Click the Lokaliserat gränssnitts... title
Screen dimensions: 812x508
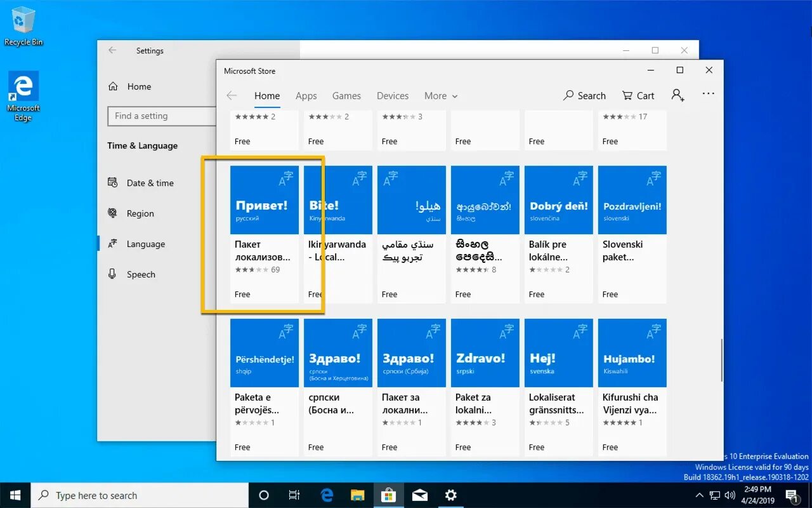556,404
